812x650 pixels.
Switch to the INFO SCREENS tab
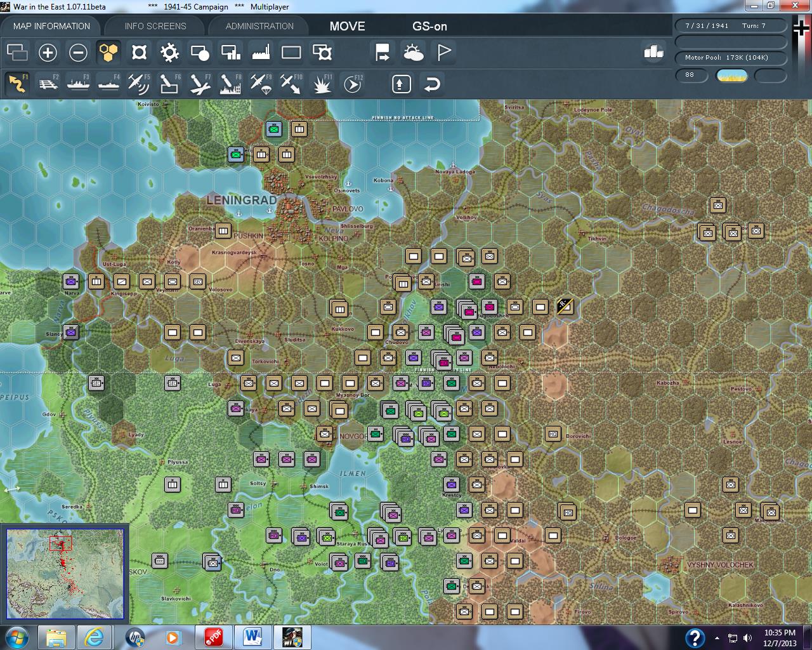pyautogui.click(x=155, y=26)
